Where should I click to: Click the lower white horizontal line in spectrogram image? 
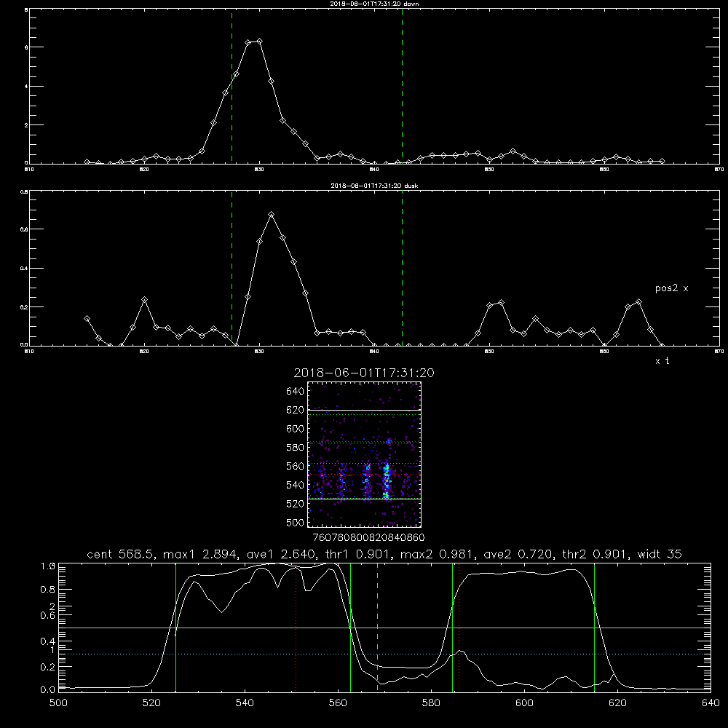coord(364,499)
